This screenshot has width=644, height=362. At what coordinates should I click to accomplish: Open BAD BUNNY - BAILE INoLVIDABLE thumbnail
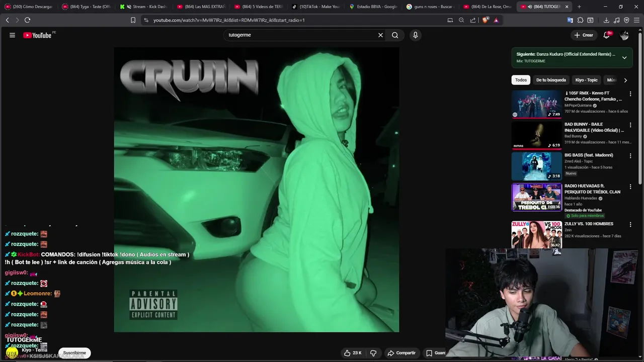(x=536, y=135)
